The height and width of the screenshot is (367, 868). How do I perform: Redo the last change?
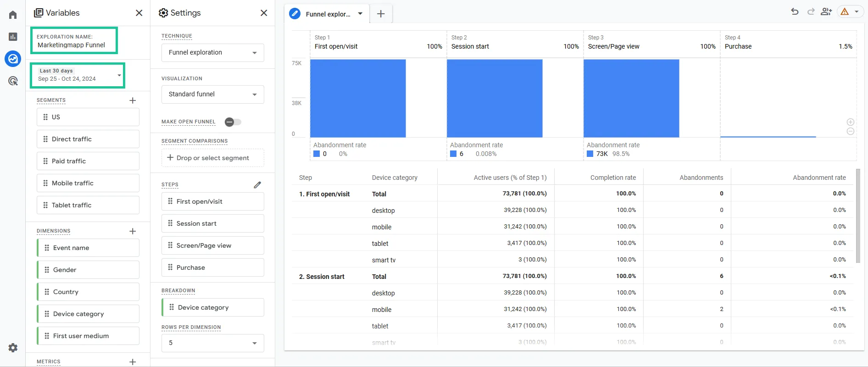click(811, 12)
